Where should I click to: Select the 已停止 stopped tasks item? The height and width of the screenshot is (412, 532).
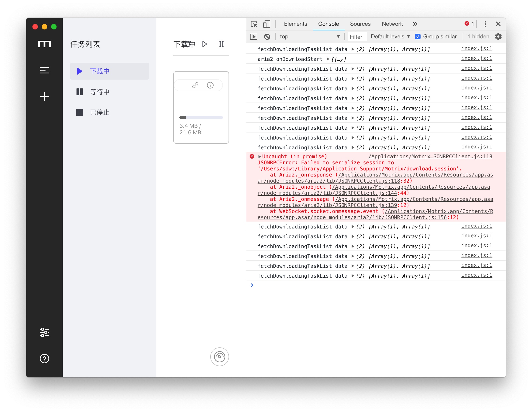100,113
